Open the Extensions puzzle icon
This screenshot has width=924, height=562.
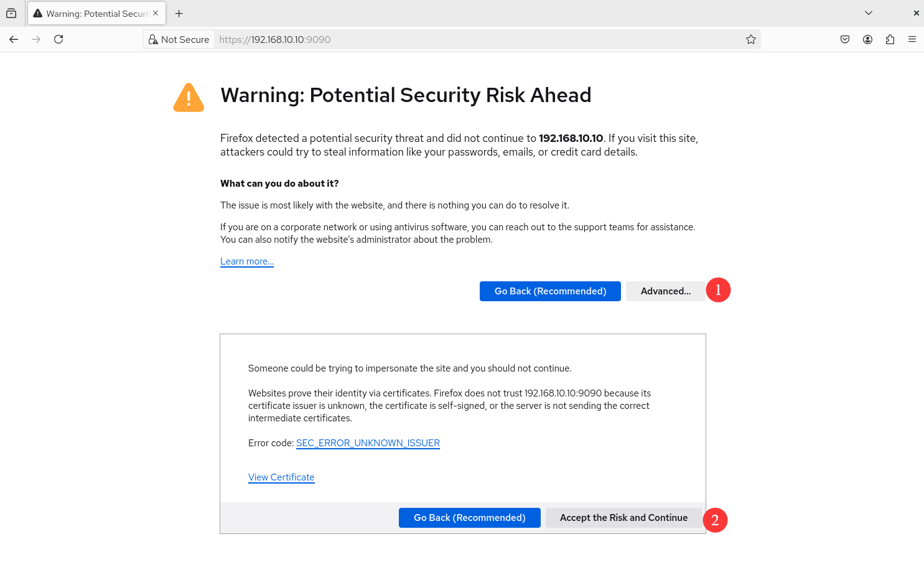[x=890, y=39]
